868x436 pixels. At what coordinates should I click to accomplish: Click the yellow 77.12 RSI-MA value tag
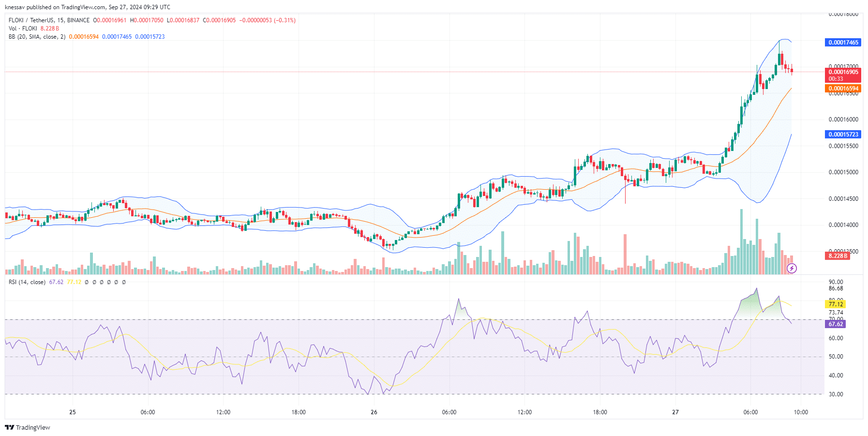835,304
